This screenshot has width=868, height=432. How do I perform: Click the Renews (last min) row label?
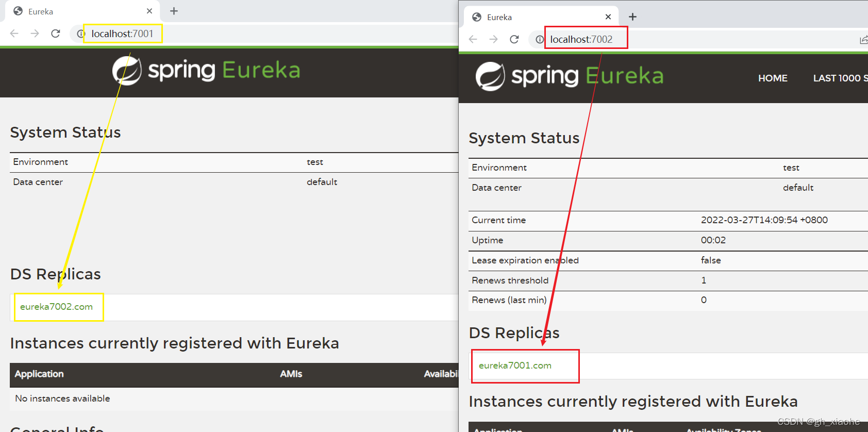509,300
